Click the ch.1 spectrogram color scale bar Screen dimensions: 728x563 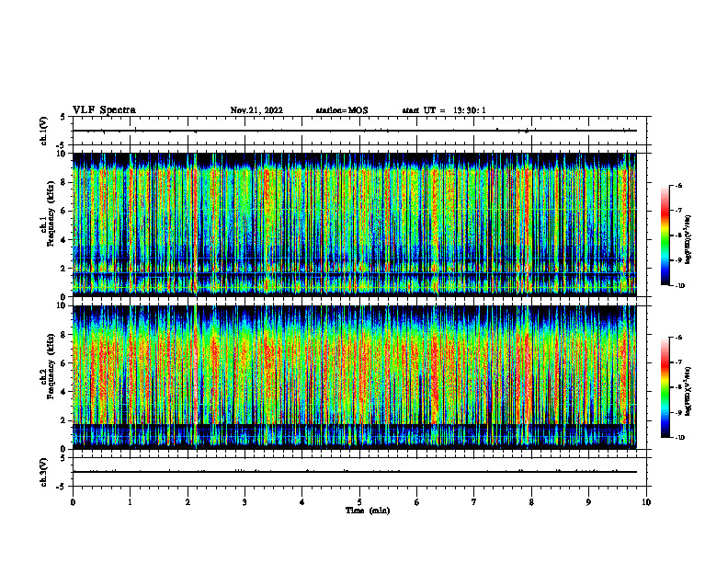click(665, 236)
